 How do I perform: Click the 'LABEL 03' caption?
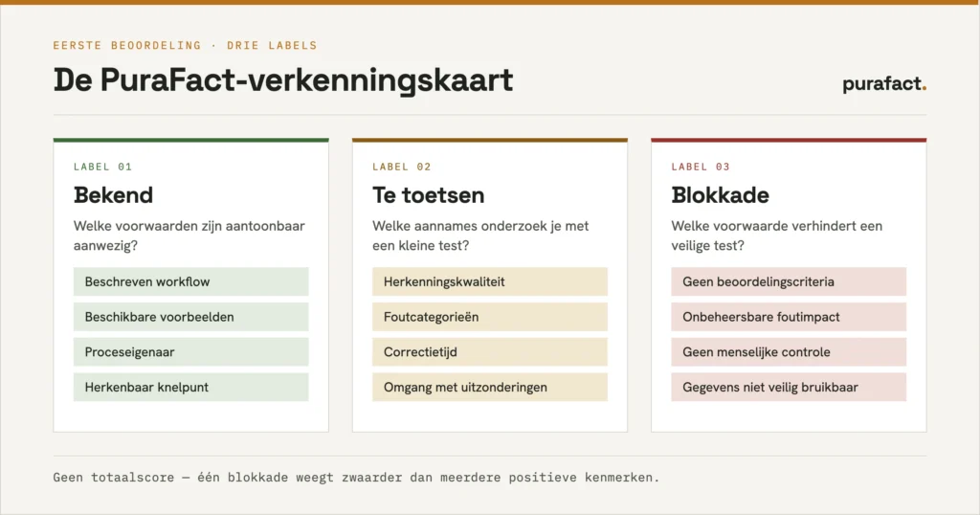[701, 167]
